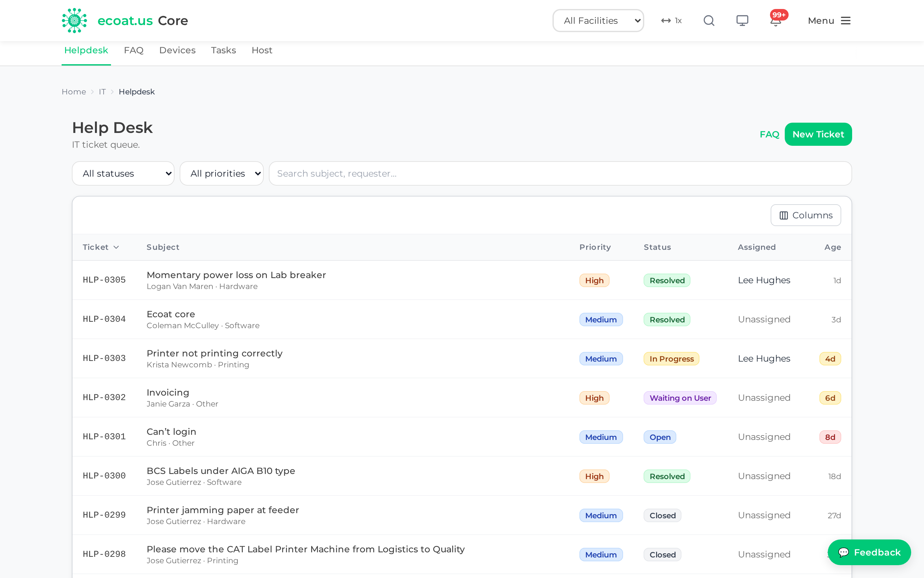Click the Priority column header
The image size is (924, 578).
(595, 247)
